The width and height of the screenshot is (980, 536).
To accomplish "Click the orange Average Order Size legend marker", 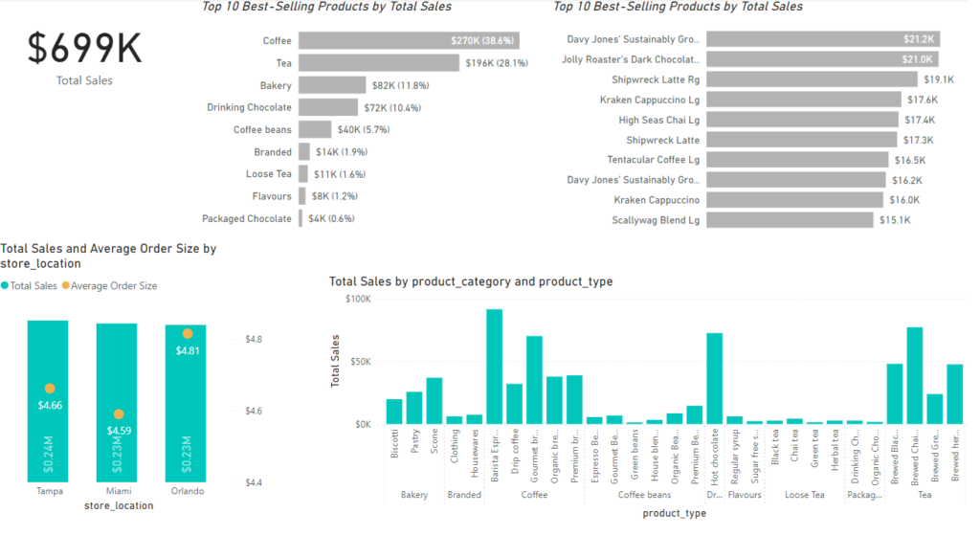I will tap(65, 285).
